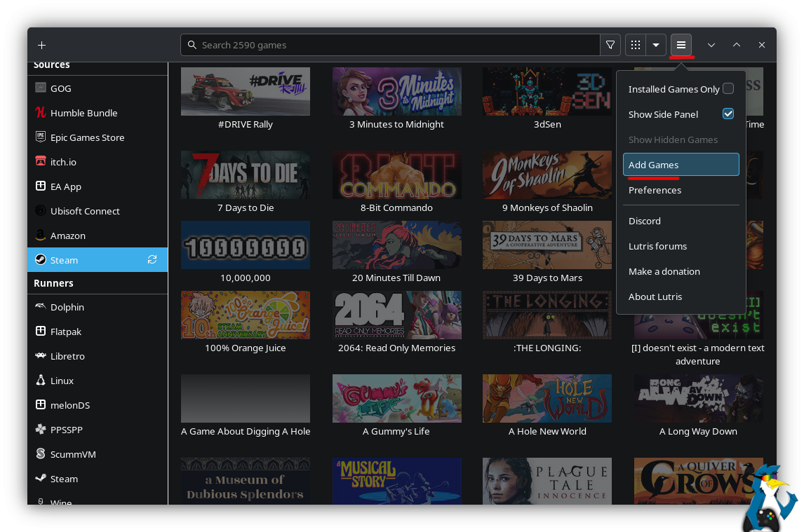The width and height of the screenshot is (804, 532).
Task: Open Preferences from the menu
Action: [655, 190]
